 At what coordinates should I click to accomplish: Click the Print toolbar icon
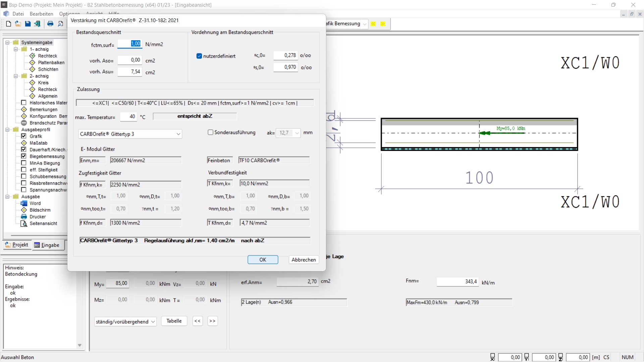50,24
